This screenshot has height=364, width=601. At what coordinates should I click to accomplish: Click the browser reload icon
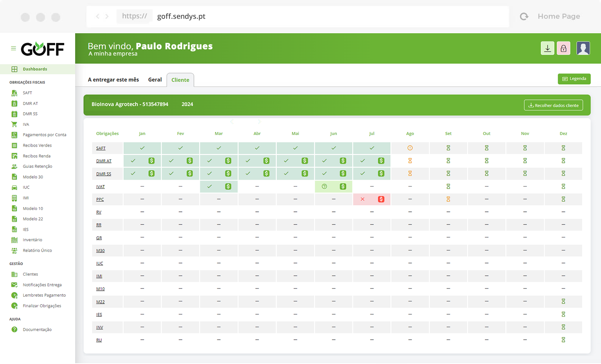[x=524, y=16]
